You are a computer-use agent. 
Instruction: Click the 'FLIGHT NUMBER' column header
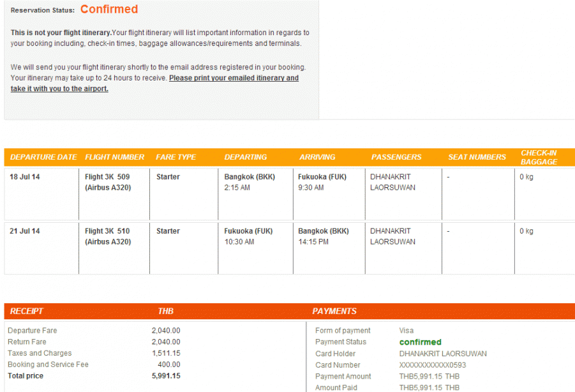pos(114,157)
